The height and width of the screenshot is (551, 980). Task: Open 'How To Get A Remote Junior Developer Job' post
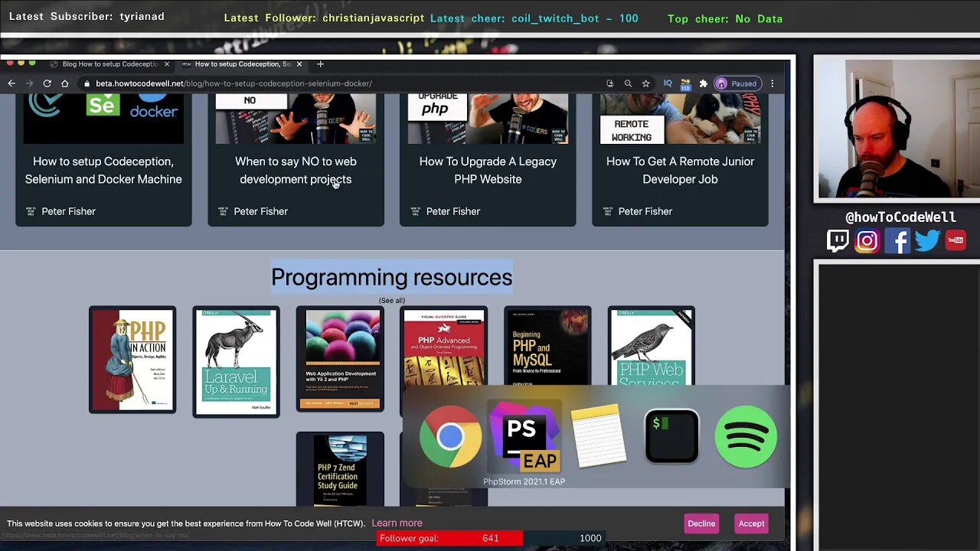pos(680,170)
